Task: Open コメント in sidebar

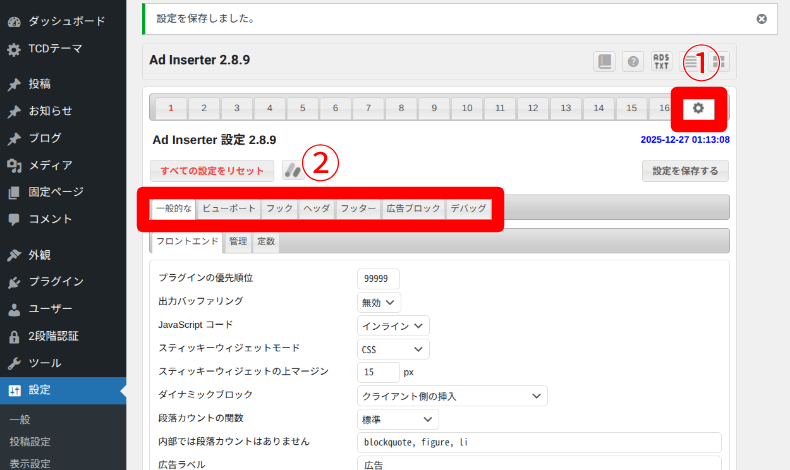Action: point(63,219)
